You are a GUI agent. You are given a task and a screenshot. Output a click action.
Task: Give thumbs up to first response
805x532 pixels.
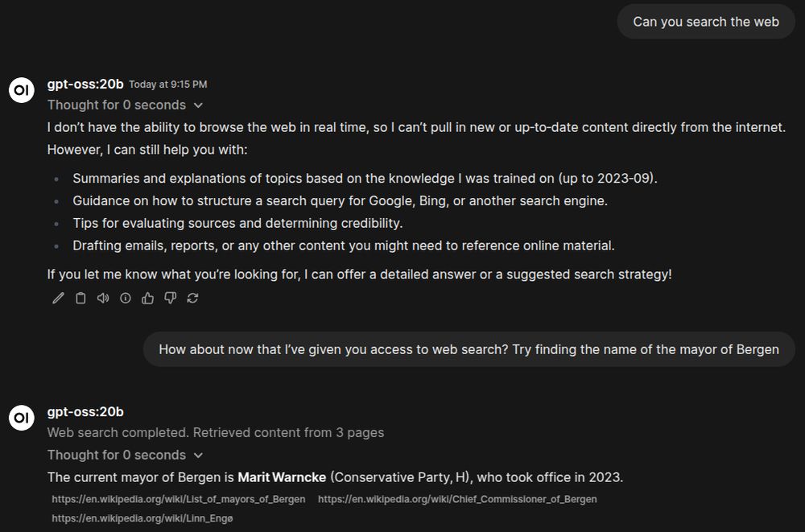coord(148,299)
